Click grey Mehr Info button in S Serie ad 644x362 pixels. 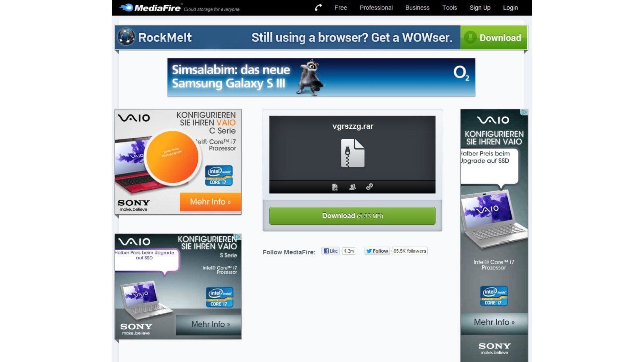coord(209,324)
